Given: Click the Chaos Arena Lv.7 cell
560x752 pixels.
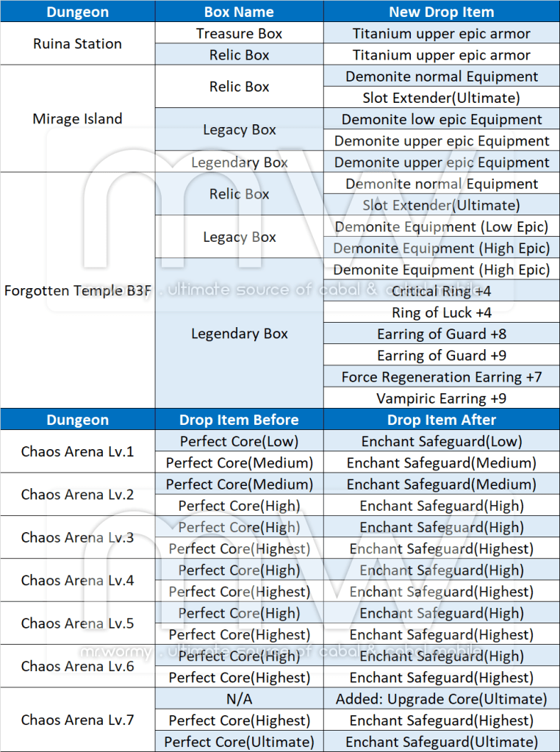Looking at the screenshot, I should pyautogui.click(x=77, y=720).
